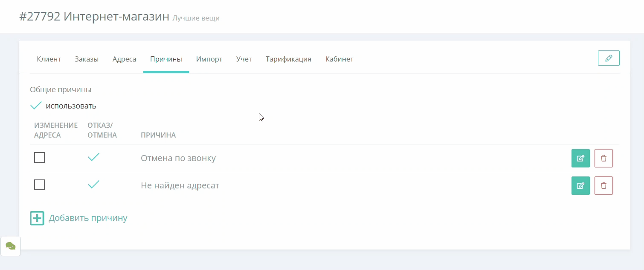Toggle the 'использовать' common reasons checkmark
Image resolution: width=644 pixels, height=270 pixels.
36,106
